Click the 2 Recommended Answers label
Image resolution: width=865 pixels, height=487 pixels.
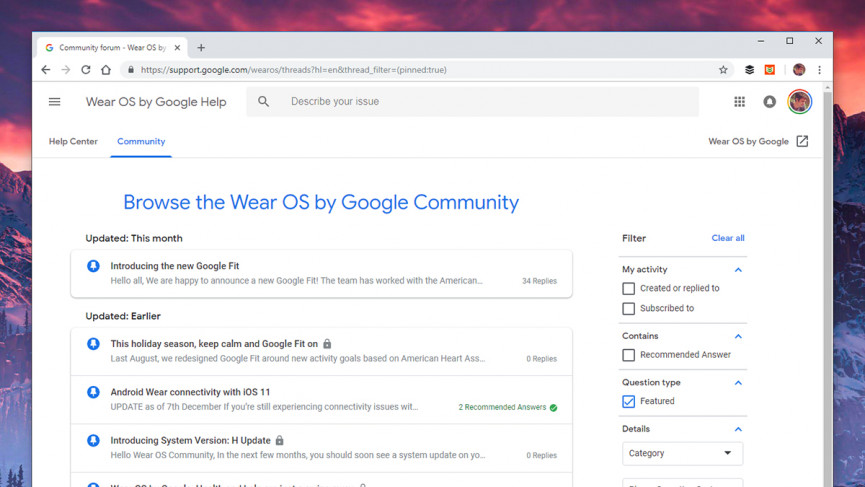(x=502, y=407)
